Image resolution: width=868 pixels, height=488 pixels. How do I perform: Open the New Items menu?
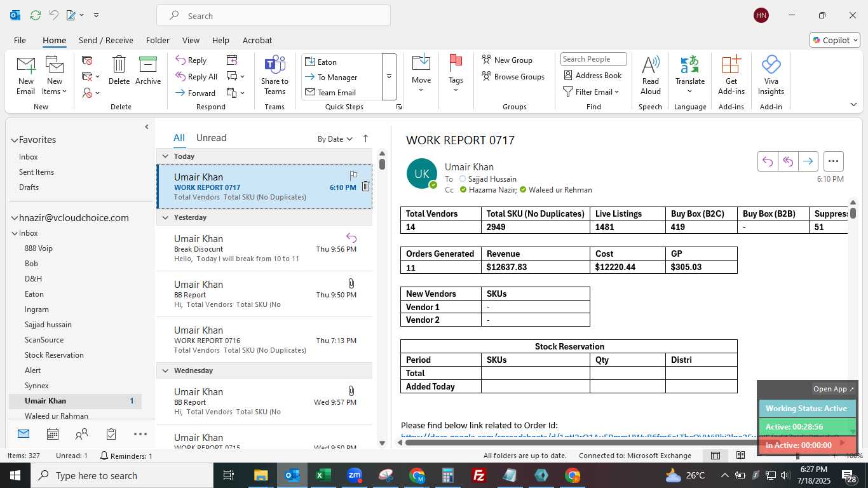point(55,76)
